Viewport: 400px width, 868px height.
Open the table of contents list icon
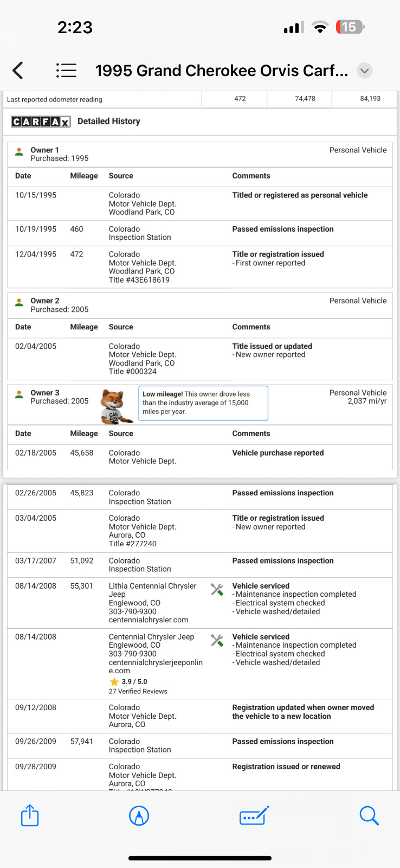(x=66, y=71)
